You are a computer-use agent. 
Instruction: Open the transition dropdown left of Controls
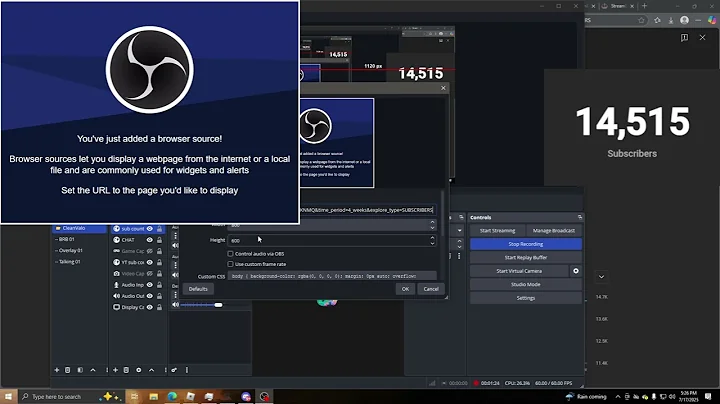[459, 230]
